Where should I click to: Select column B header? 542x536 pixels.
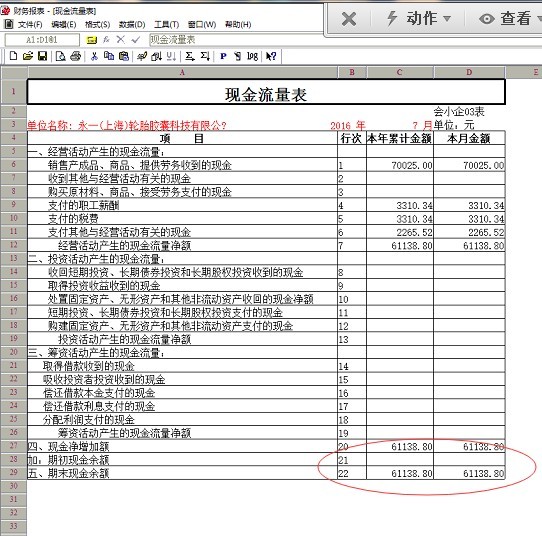pos(352,72)
